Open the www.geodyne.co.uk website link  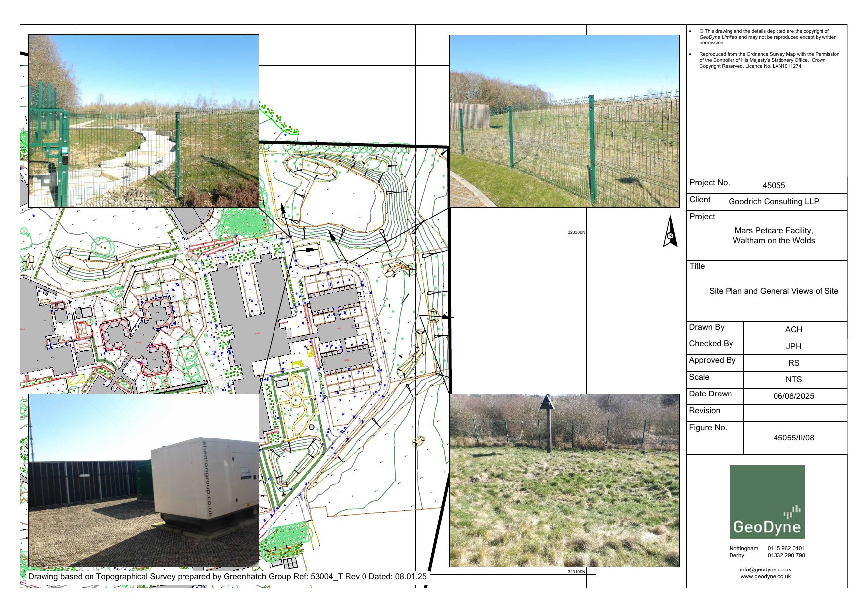[765, 576]
